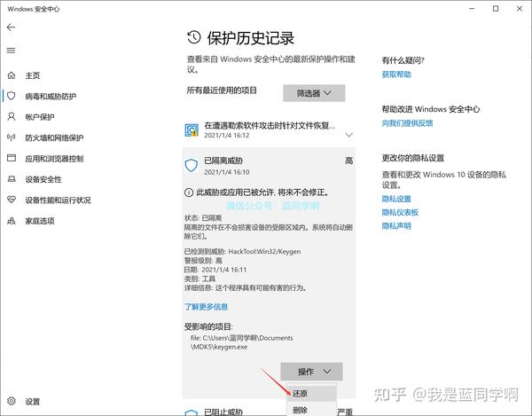Click the 状态: 已隔离 status line
Viewport: 532px width, 416px height.
(x=203, y=217)
